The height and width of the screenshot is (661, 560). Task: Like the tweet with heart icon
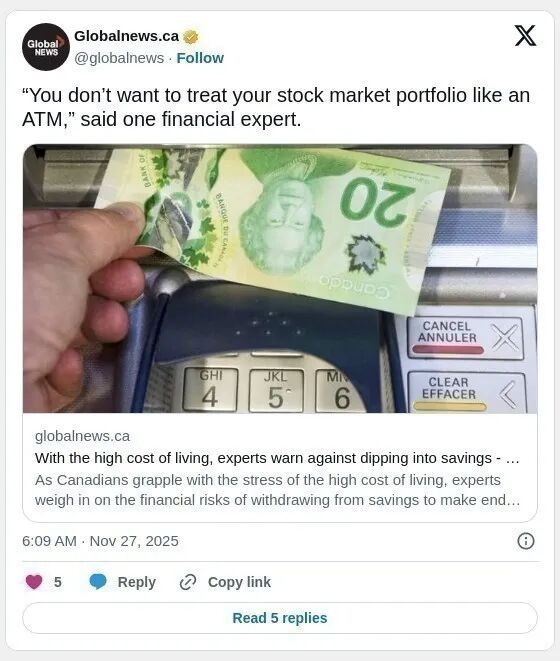(34, 582)
